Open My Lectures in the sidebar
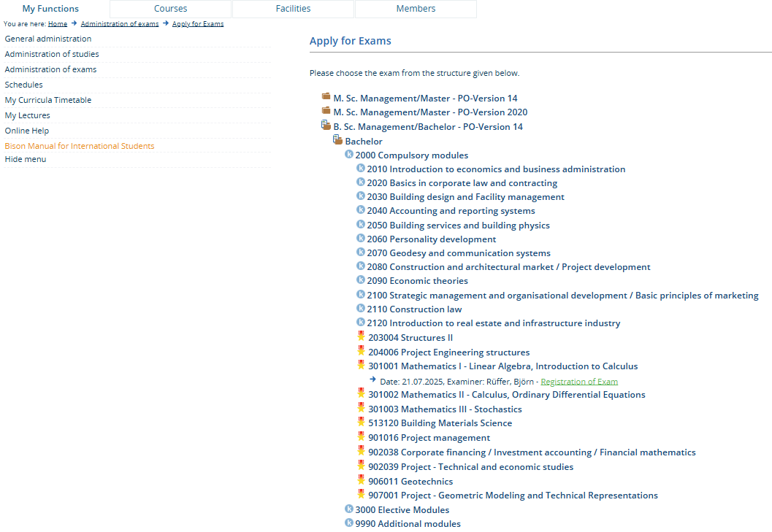 28,115
